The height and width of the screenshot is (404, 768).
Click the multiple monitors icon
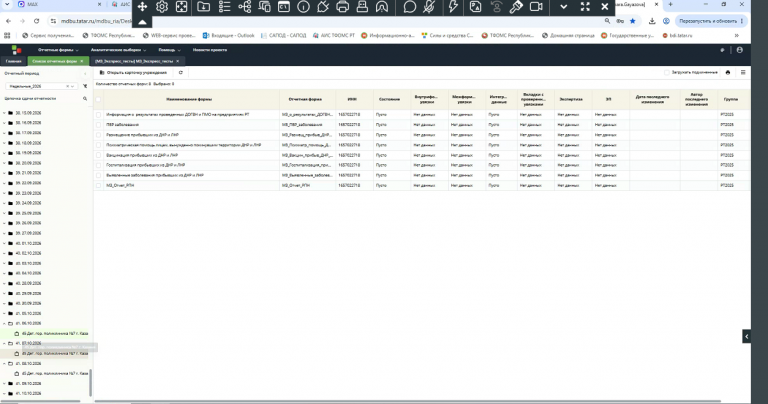tap(264, 7)
